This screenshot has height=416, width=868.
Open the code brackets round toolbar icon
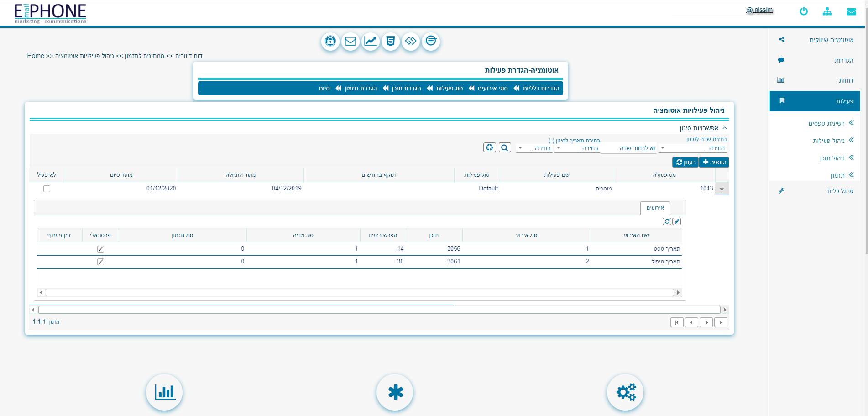pos(411,41)
